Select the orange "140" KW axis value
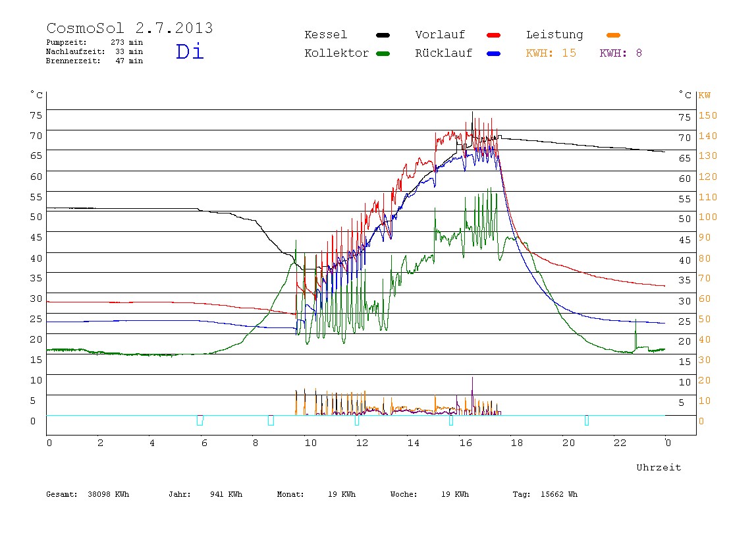Image resolution: width=756 pixels, height=535 pixels. (x=708, y=136)
